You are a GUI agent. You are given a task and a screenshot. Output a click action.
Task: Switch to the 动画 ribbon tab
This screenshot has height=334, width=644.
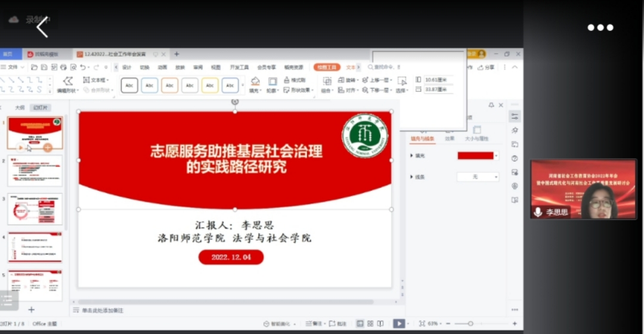point(162,67)
